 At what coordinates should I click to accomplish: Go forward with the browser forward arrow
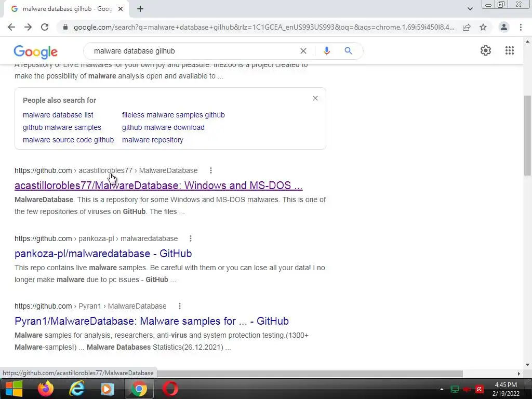tap(28, 27)
